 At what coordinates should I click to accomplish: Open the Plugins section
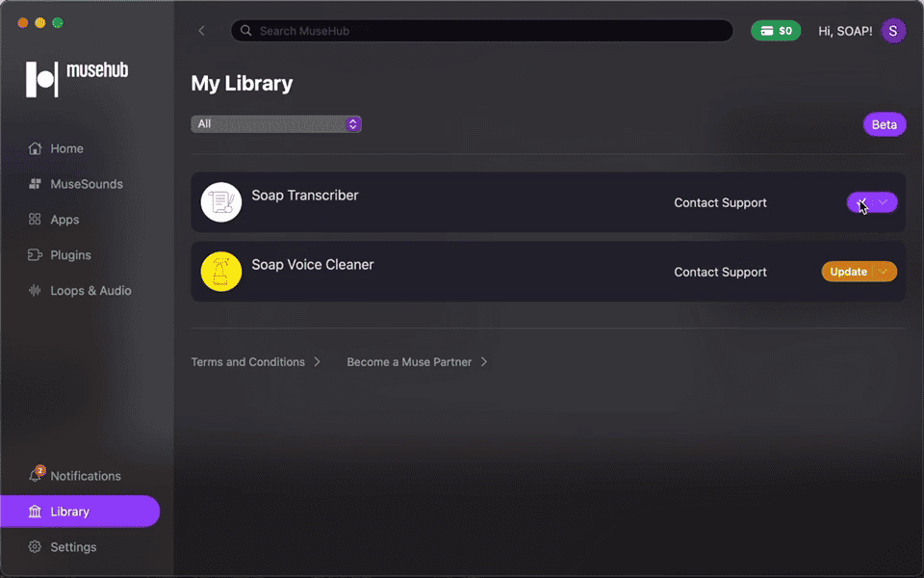tap(69, 254)
